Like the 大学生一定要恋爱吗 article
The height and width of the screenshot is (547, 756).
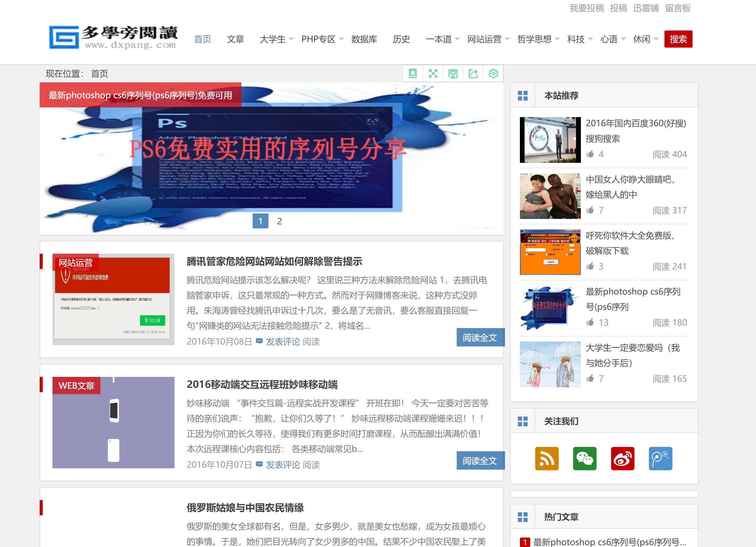click(590, 378)
